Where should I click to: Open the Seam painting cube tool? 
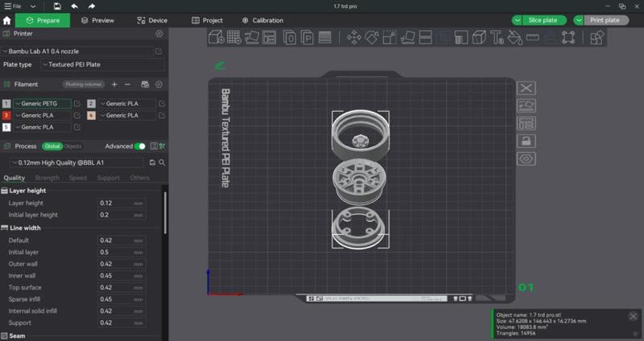[x=479, y=37]
